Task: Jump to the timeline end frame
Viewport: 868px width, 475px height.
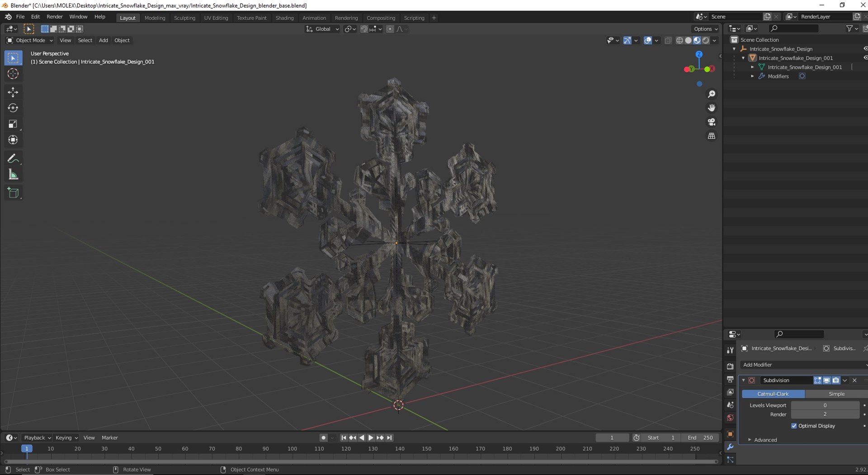Action: (389, 438)
